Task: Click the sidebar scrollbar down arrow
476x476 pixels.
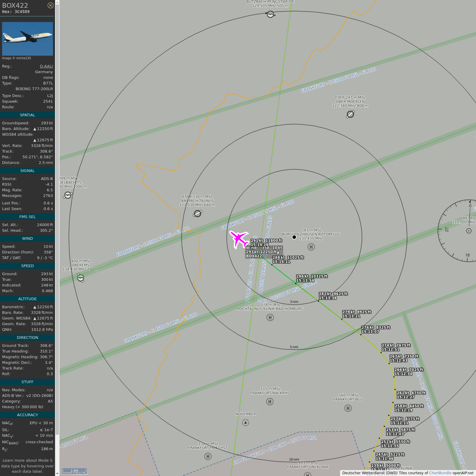Action: pos(57,473)
